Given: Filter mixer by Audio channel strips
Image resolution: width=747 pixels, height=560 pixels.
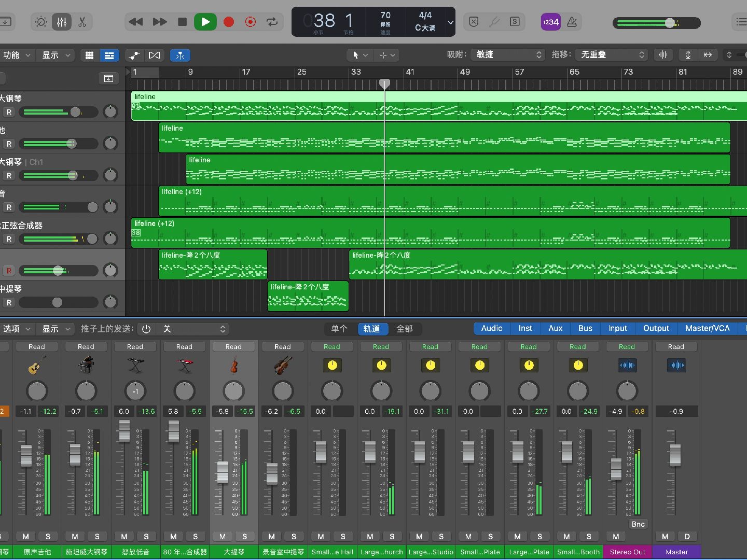Looking at the screenshot, I should click(x=492, y=328).
